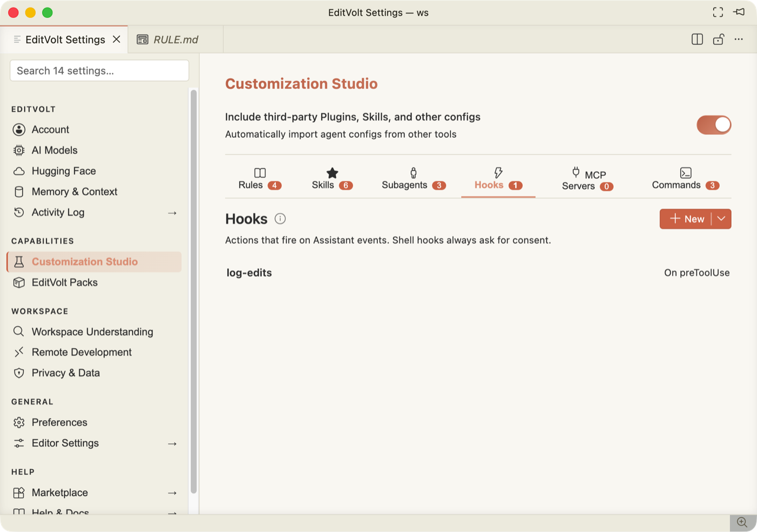Open Memory & Context settings

[94, 192]
